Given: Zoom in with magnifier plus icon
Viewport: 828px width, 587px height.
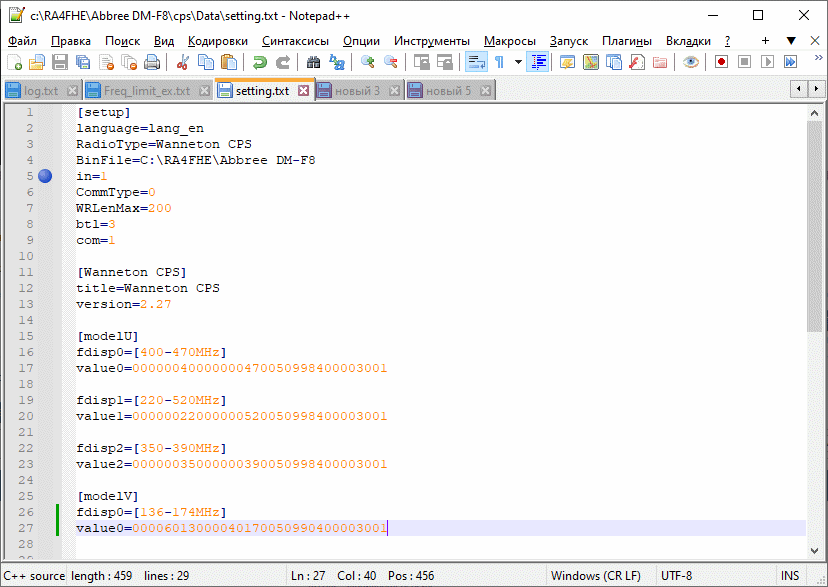Looking at the screenshot, I should pyautogui.click(x=368, y=62).
